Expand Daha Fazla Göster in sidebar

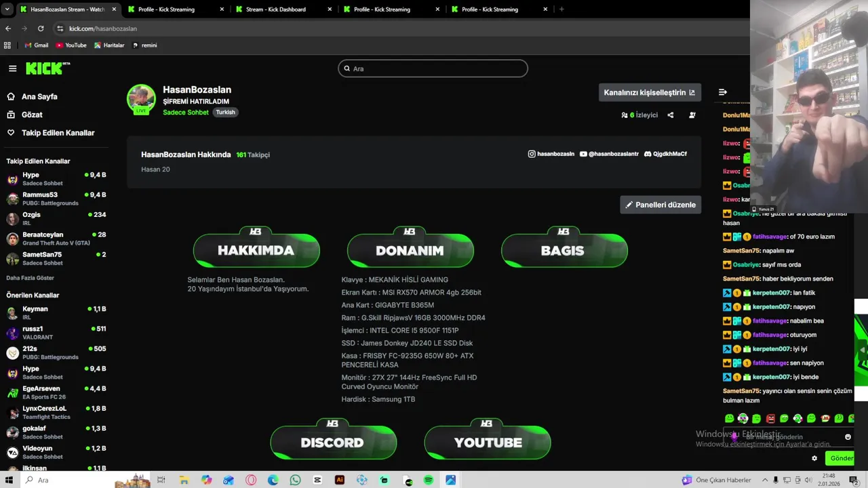click(30, 278)
